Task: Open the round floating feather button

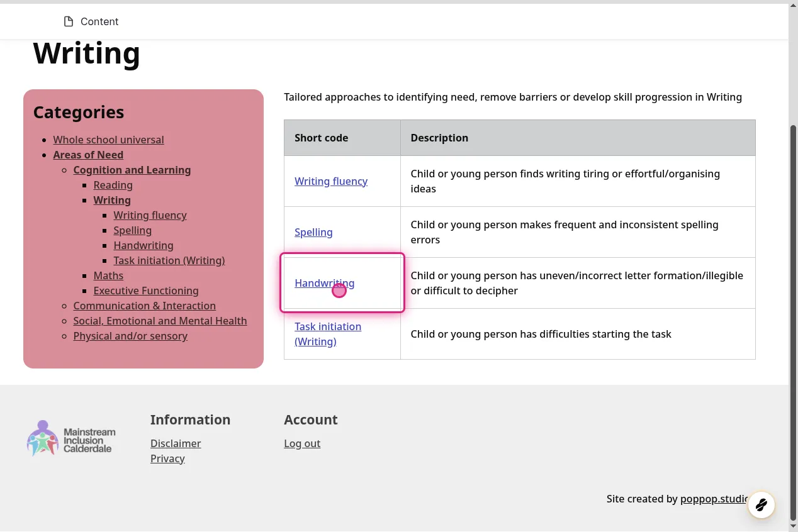Action: click(x=761, y=504)
